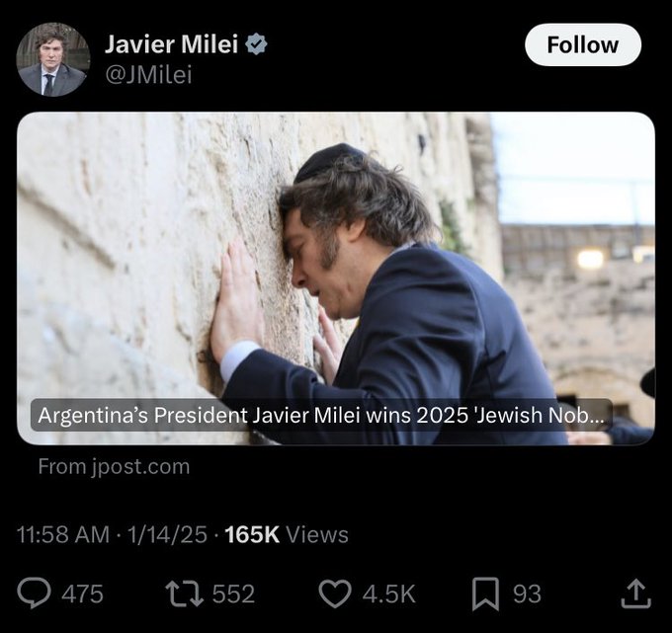Bookmark the post with the bookmark icon

click(x=484, y=593)
